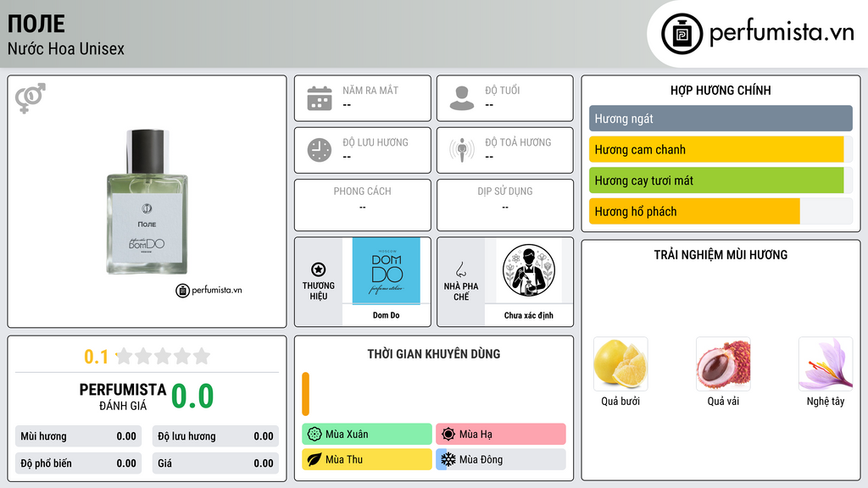This screenshot has width=868, height=488.
Task: Click the Dịp sử dụng info box
Action: 505,205
